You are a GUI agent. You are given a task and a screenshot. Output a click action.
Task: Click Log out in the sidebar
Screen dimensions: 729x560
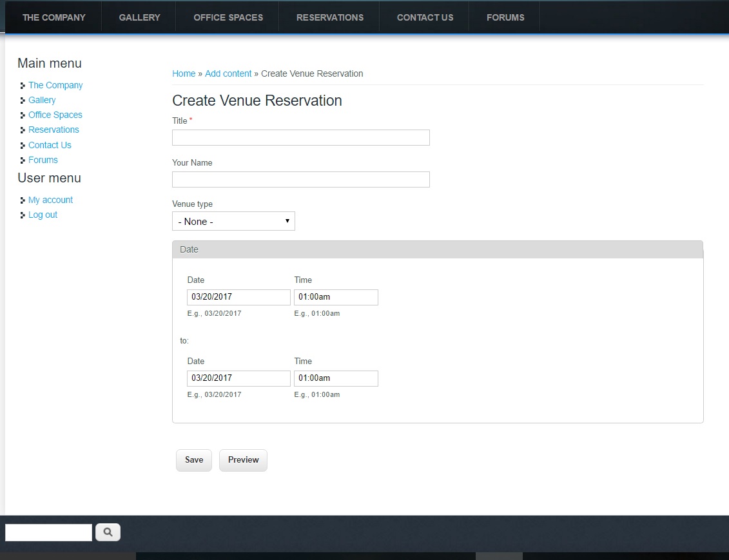pyautogui.click(x=43, y=215)
